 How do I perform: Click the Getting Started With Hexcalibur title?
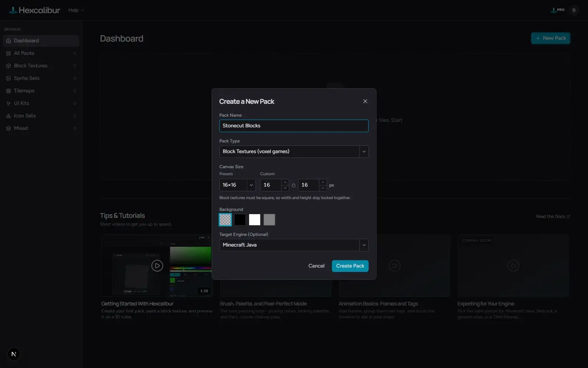click(137, 304)
